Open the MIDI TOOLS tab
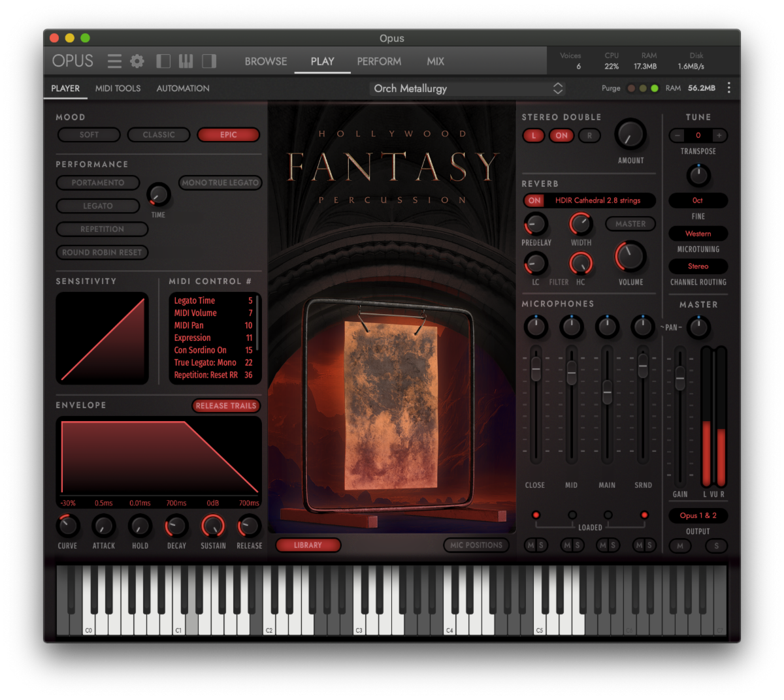The height and width of the screenshot is (700, 784). coord(118,88)
